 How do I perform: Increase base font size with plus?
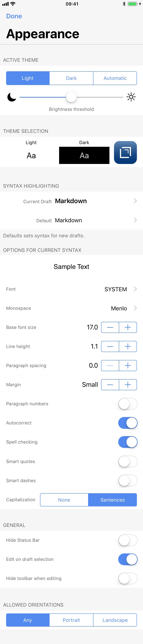click(128, 327)
